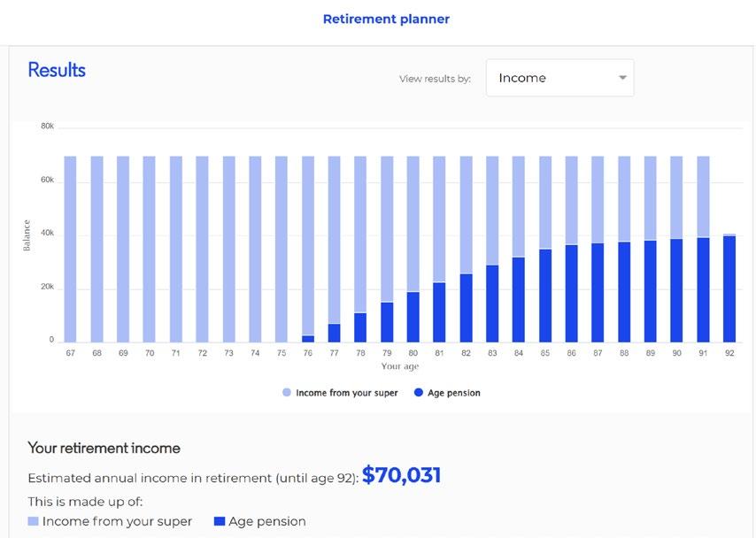Click the Age pension bar at age 85
756x538 pixels.
545,296
